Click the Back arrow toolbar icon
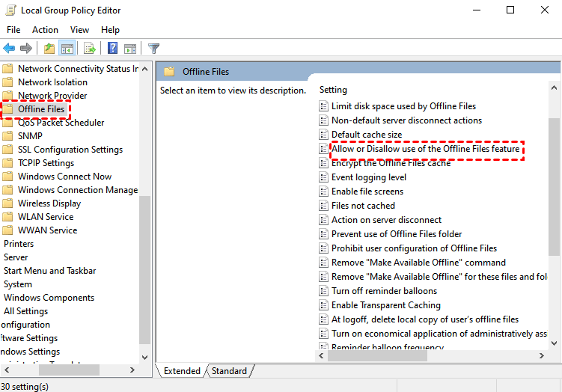562x392 pixels. [x=9, y=49]
